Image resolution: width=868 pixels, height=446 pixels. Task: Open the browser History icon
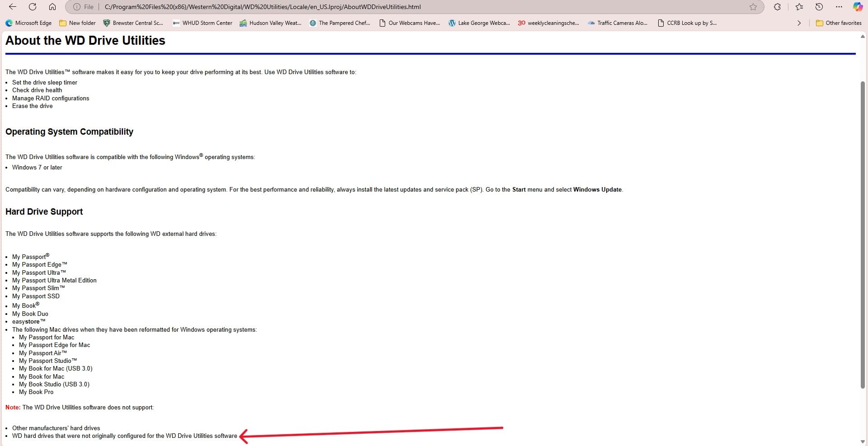pyautogui.click(x=819, y=7)
